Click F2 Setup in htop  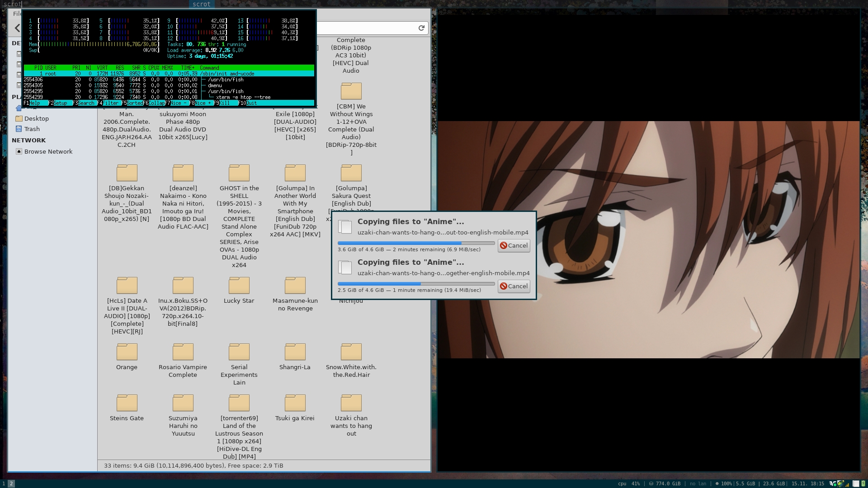[60, 103]
